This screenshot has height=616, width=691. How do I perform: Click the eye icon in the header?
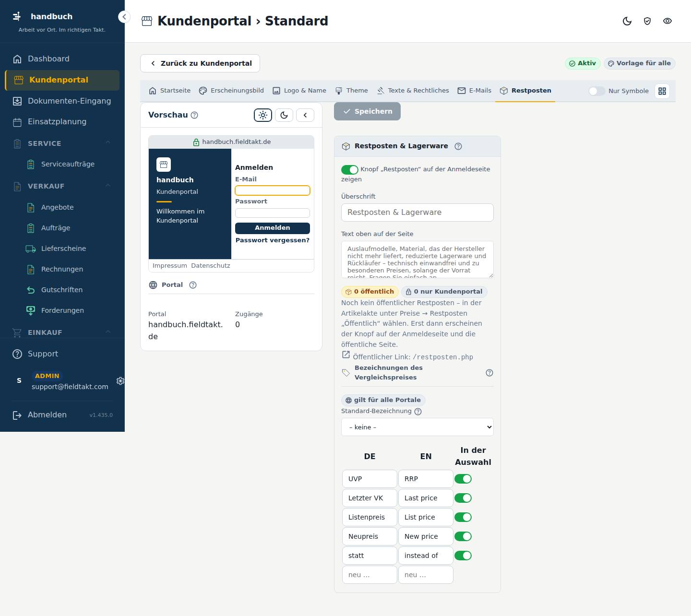point(667,21)
